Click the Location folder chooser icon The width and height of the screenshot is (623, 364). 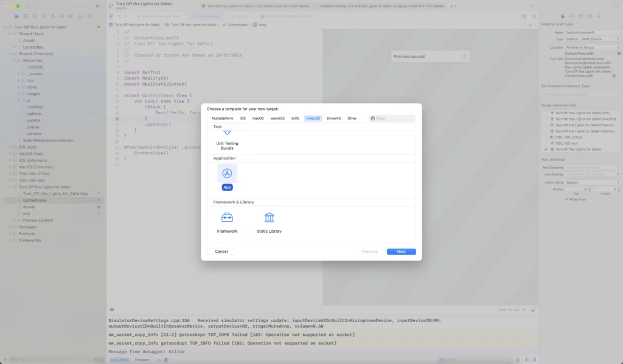pos(619,53)
